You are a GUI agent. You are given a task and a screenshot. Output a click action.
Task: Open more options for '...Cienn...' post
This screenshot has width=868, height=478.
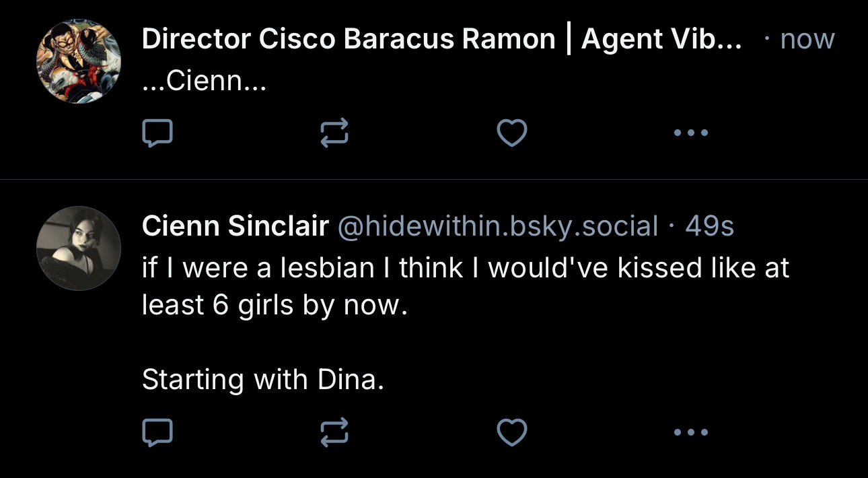tap(691, 133)
